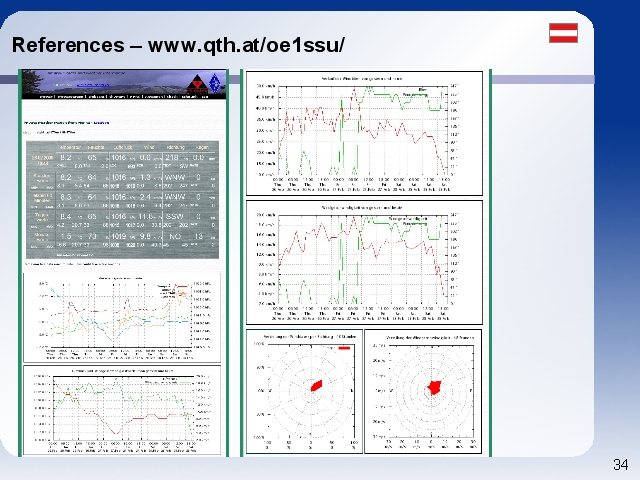640x480 pixels.
Task: Click the blue diamond logo in website header
Action: [x=214, y=85]
